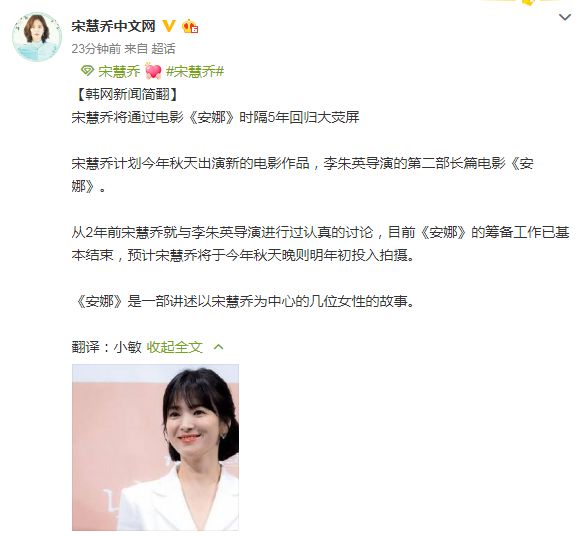582x536 pixels.
Task: Collapse post with the 收起全文 chevron arrow
Action: [219, 347]
